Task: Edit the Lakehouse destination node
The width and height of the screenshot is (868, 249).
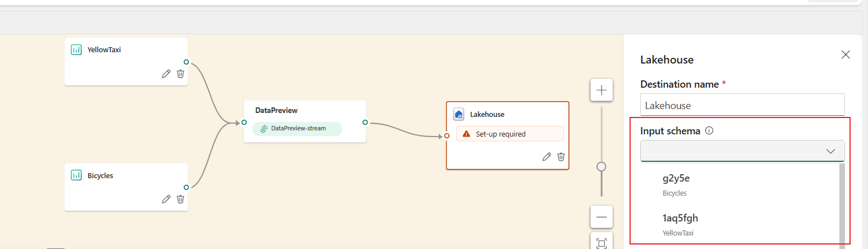Action: point(546,157)
